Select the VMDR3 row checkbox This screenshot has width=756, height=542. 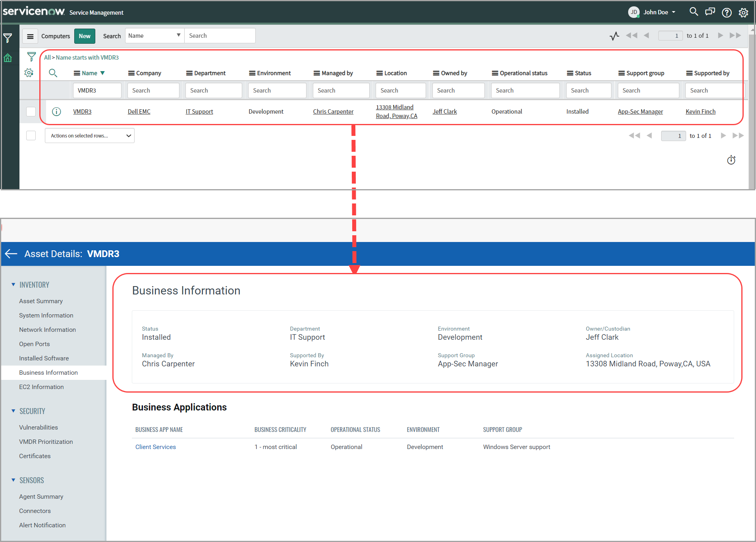point(31,112)
